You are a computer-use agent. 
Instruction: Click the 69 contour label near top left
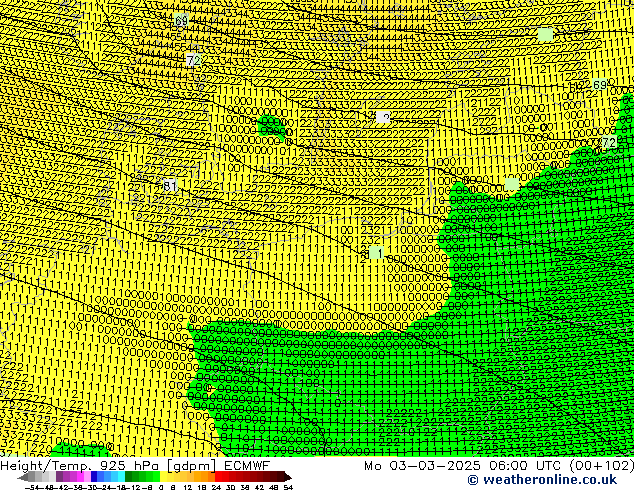pyautogui.click(x=181, y=20)
